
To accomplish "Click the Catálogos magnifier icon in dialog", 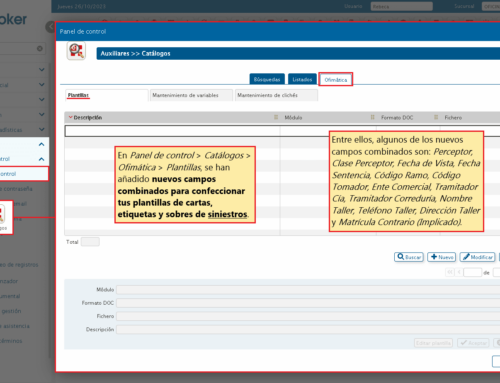I will pyautogui.click(x=76, y=51).
